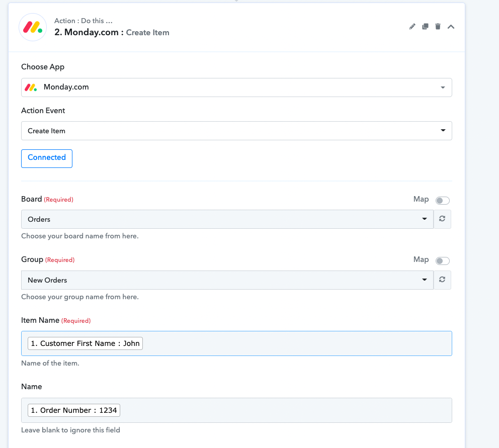
Task: Refresh the Board list
Action: pos(442,219)
